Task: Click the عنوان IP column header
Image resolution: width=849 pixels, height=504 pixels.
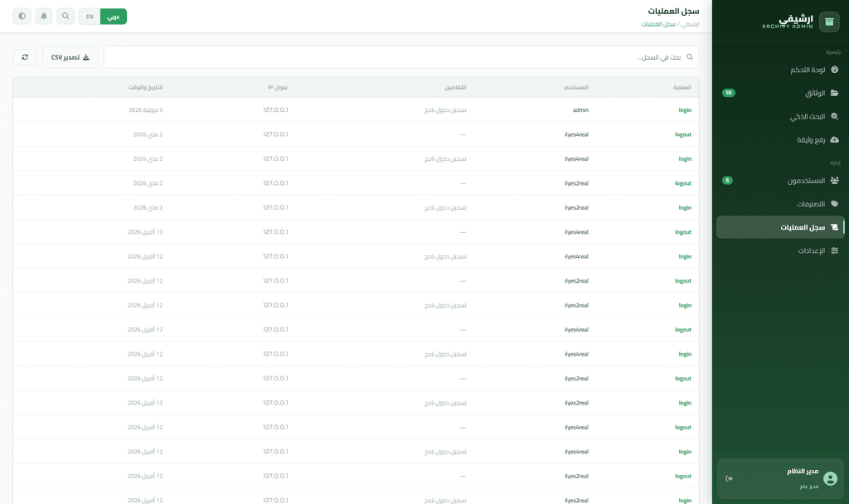Action: 278,87
